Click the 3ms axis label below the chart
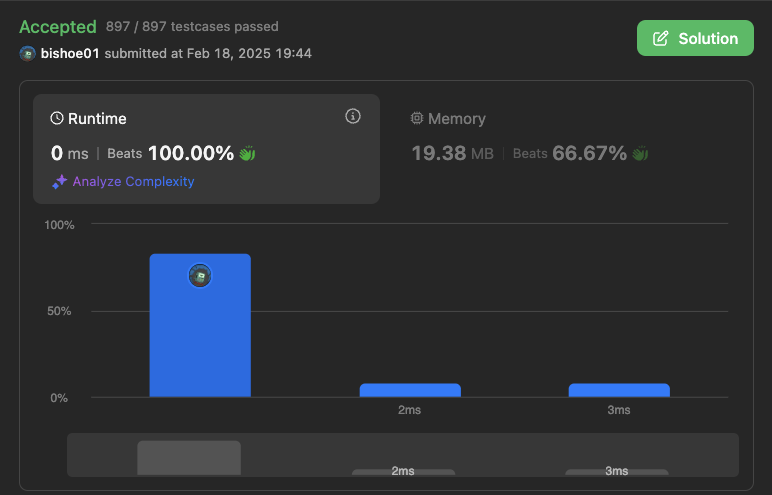The image size is (772, 495). coord(618,410)
